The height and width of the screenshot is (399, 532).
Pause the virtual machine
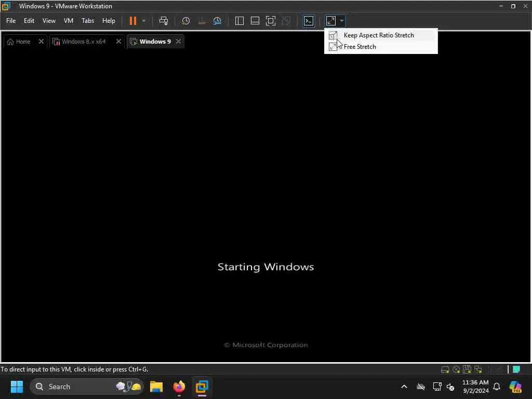coord(133,21)
